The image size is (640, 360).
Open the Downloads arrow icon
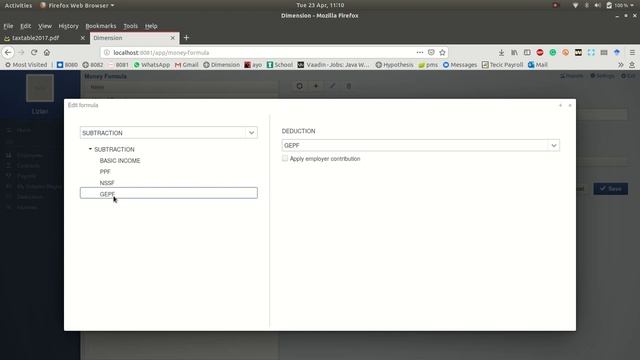(501, 52)
